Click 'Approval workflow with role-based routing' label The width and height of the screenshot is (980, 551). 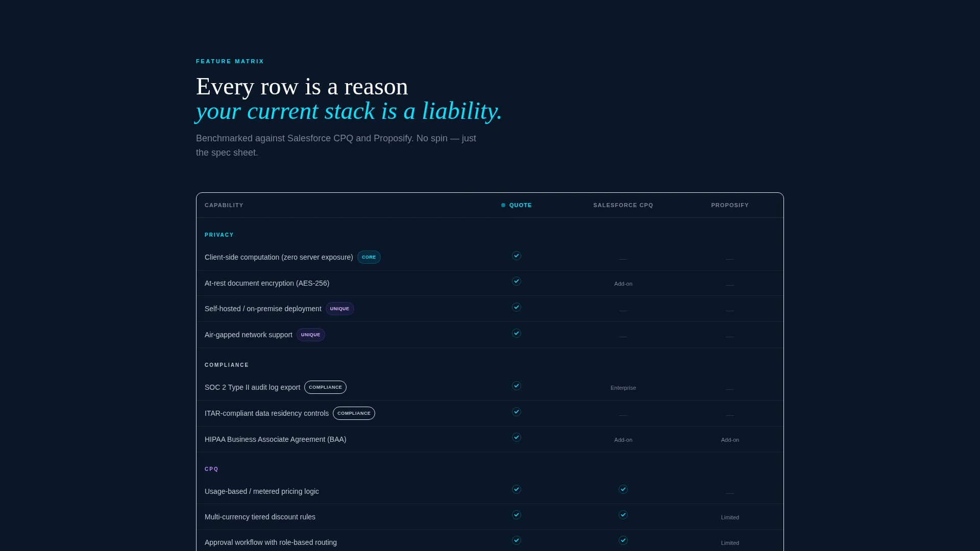(x=271, y=542)
